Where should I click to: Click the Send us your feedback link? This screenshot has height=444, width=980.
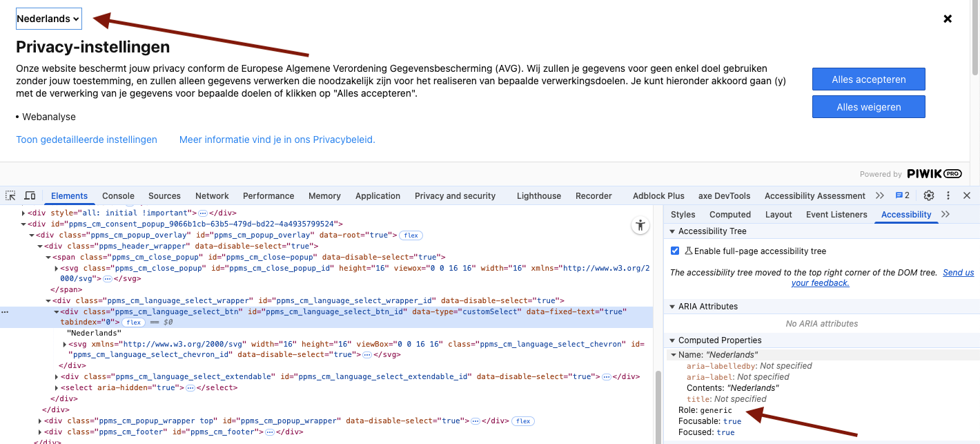click(x=958, y=273)
